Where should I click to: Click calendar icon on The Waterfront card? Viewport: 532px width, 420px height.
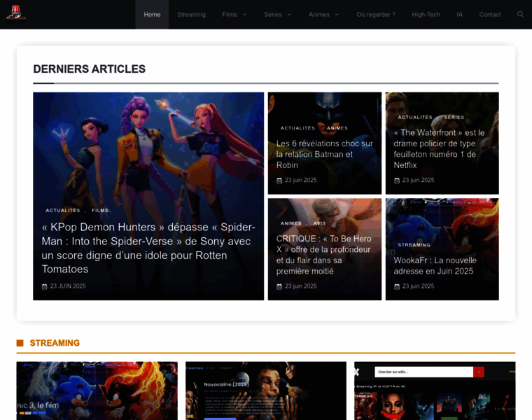coord(397,180)
